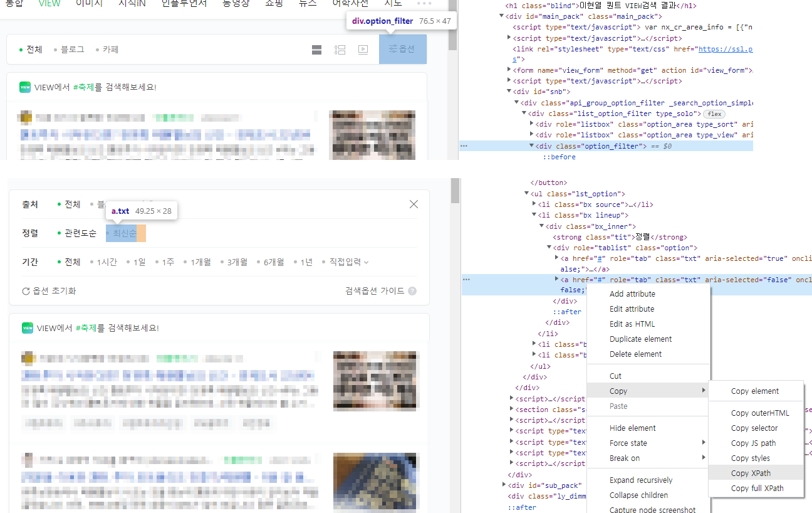The image size is (812, 513).
Task: Expand the li class="bx source" node
Action: pos(534,204)
